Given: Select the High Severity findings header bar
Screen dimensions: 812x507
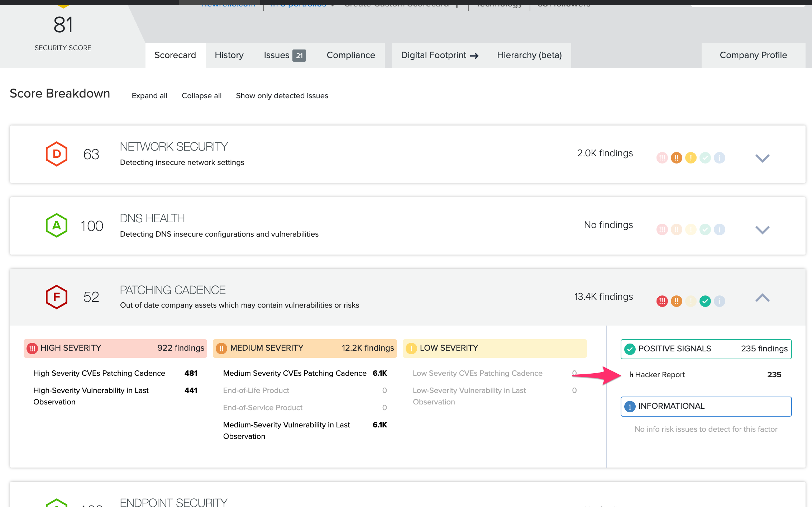Looking at the screenshot, I should tap(115, 348).
